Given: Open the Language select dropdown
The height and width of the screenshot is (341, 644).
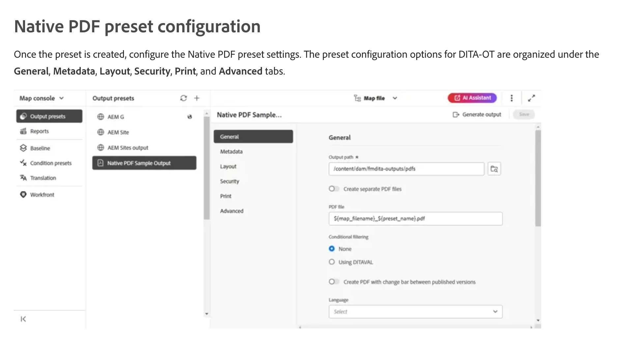Looking at the screenshot, I should (x=415, y=312).
